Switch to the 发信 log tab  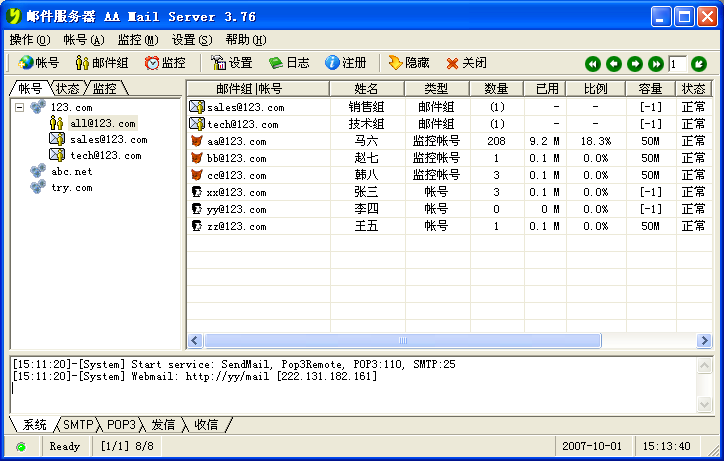click(163, 425)
